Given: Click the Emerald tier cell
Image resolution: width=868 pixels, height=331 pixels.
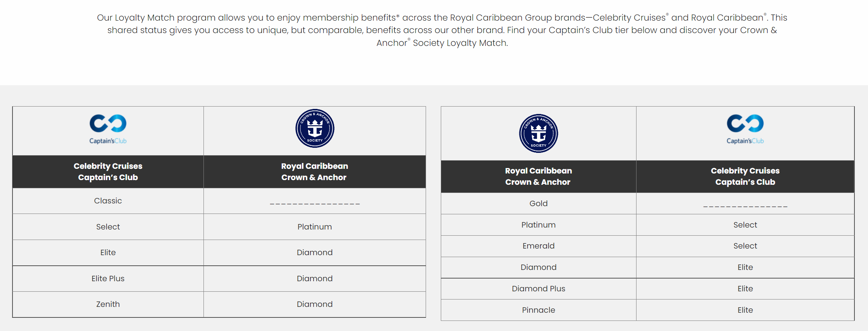Looking at the screenshot, I should coord(538,246).
